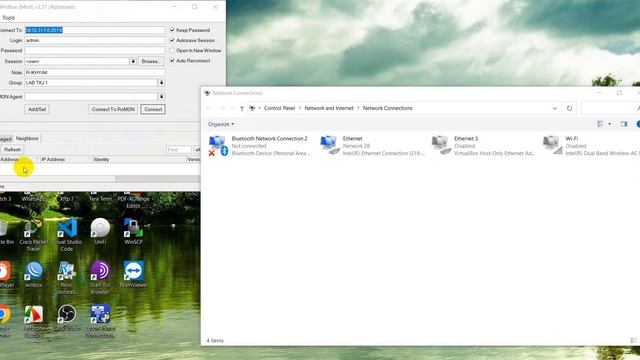Enable Open In New Window checkbox

click(x=172, y=51)
